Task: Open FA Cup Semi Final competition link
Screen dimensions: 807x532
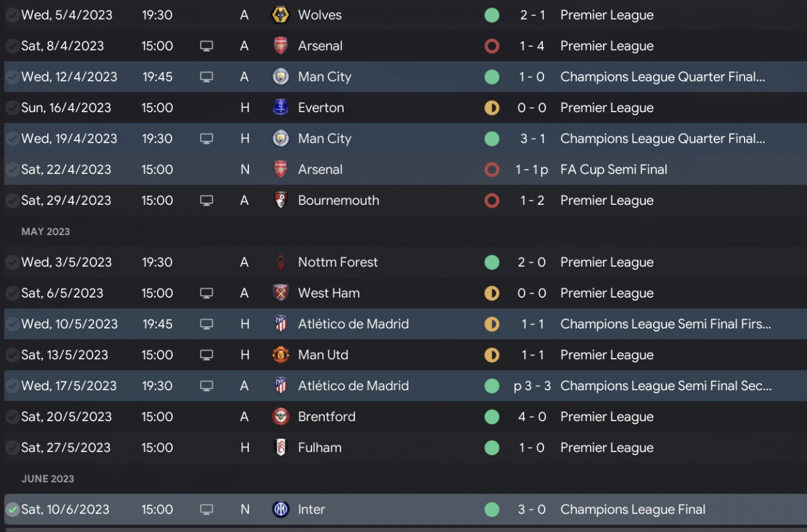Action: tap(613, 170)
